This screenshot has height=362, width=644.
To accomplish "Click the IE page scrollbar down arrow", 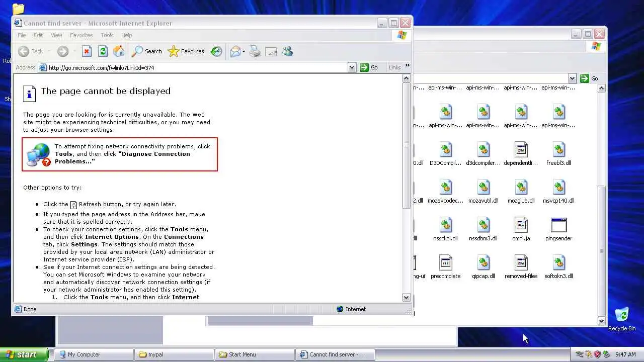I will pyautogui.click(x=407, y=297).
